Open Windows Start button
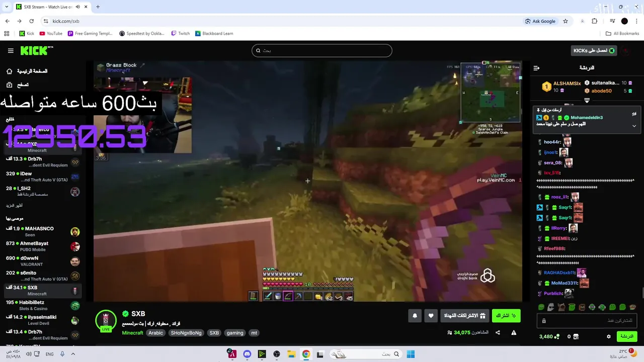 point(411,354)
